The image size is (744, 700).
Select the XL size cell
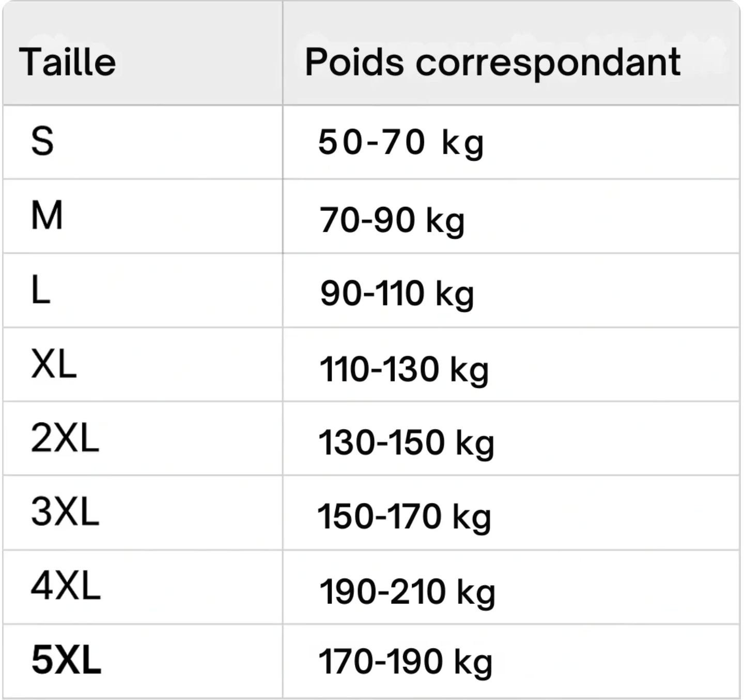coord(54,364)
